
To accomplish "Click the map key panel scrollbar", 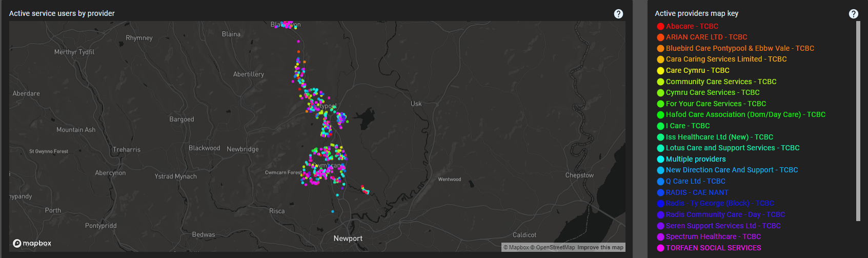I will coord(858,121).
